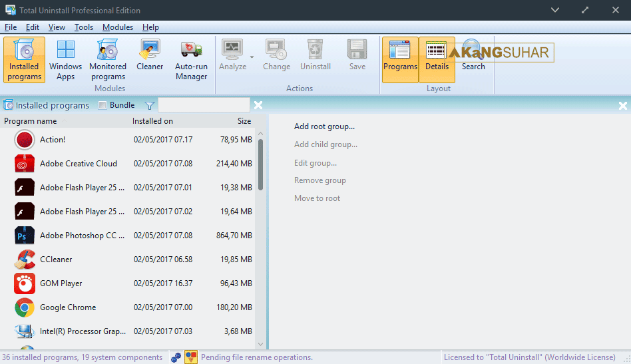Click the Uninstall recycle bin icon
This screenshot has height=364, width=631.
315,49
